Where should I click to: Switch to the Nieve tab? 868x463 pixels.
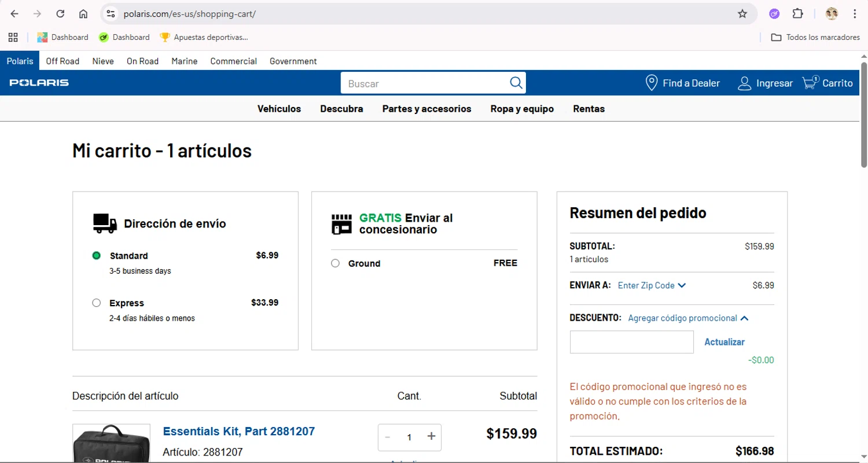click(103, 61)
